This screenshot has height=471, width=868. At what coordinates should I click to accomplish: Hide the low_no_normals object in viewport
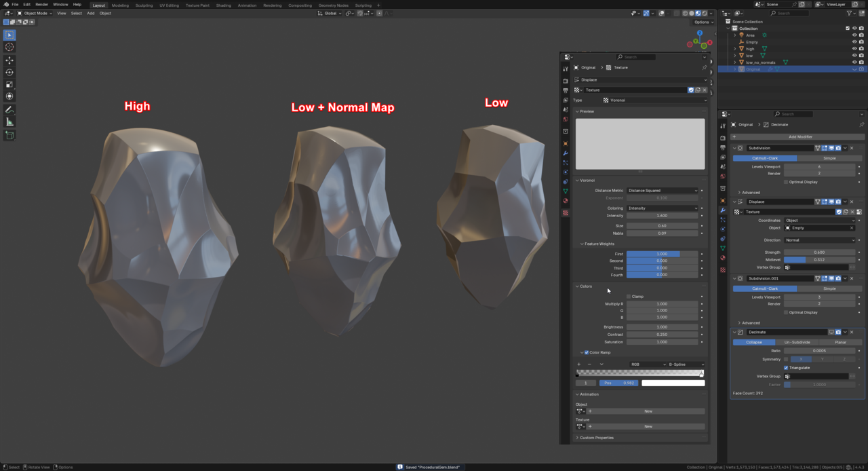tap(854, 62)
